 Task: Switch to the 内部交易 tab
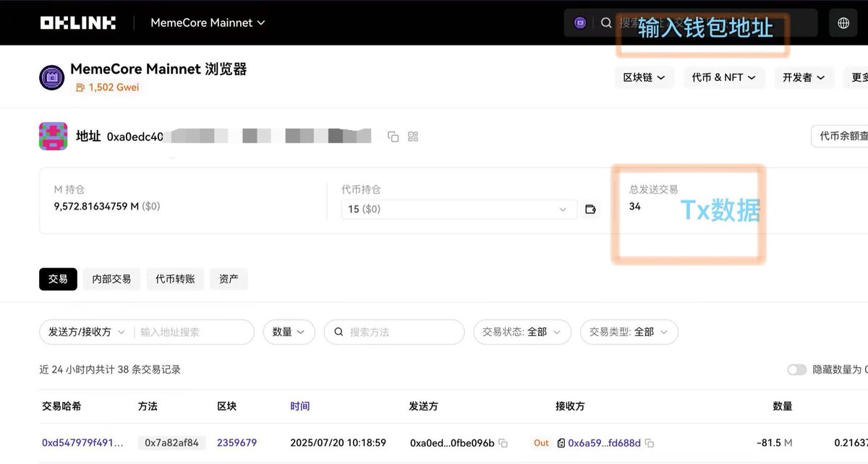click(111, 279)
